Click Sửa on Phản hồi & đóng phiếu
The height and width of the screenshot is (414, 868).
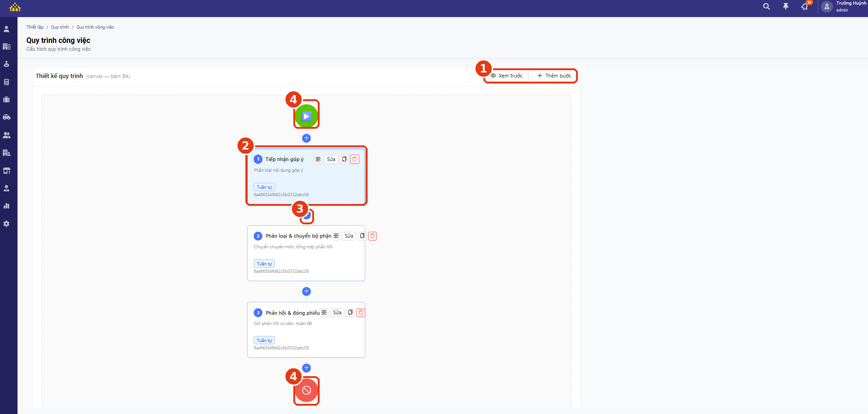[338, 312]
